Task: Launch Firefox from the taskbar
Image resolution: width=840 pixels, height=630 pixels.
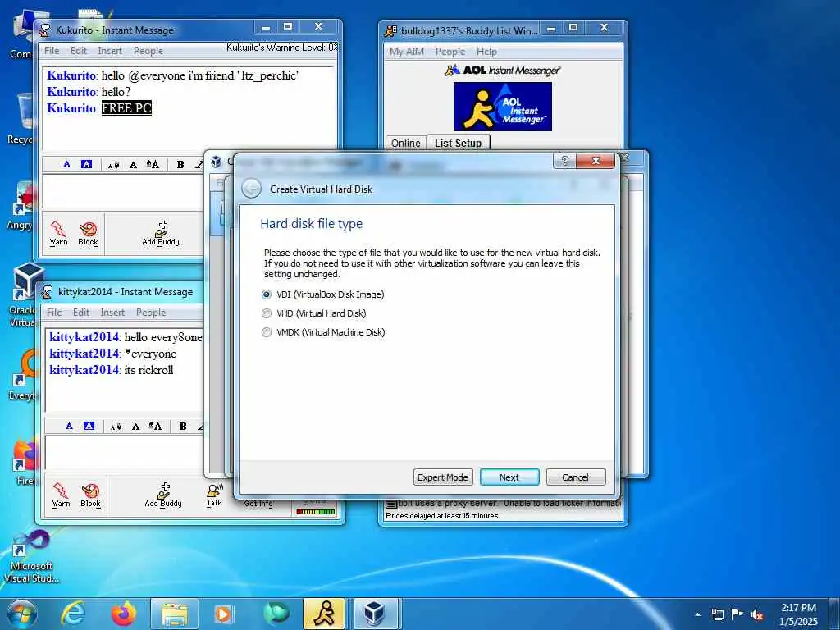Action: click(124, 614)
